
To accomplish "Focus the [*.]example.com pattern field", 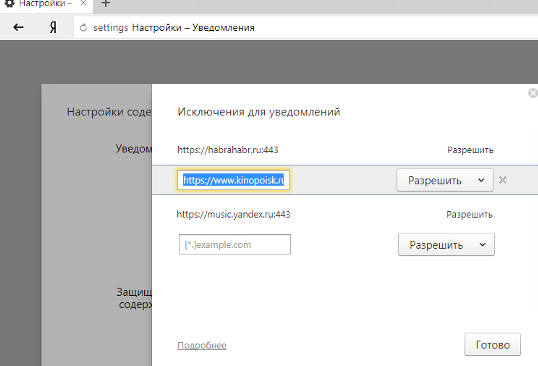I will [x=235, y=245].
